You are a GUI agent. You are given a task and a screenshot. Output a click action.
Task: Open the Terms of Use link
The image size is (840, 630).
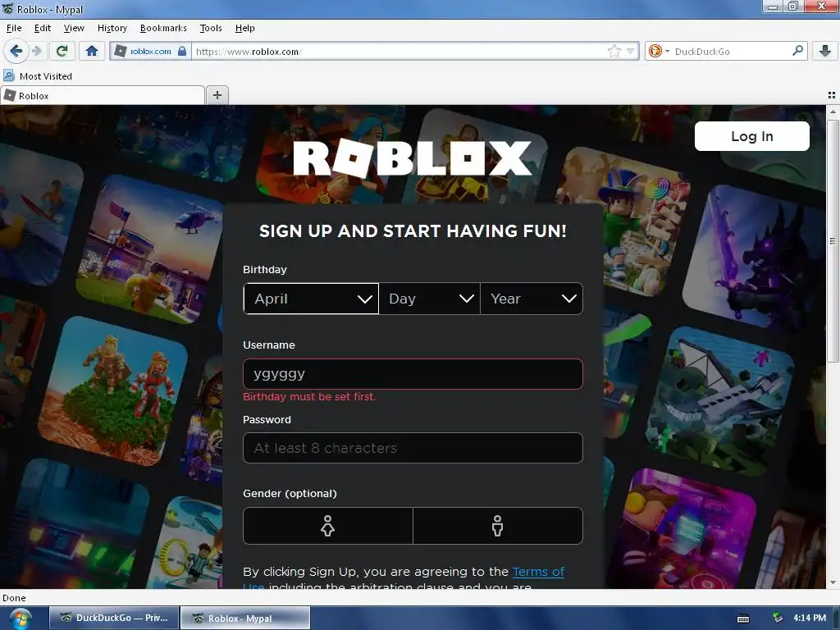click(x=538, y=572)
